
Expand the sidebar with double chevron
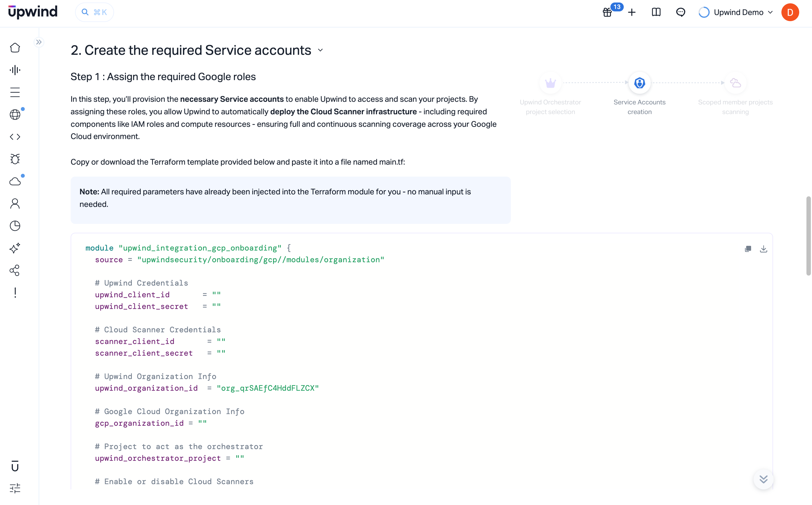(39, 42)
